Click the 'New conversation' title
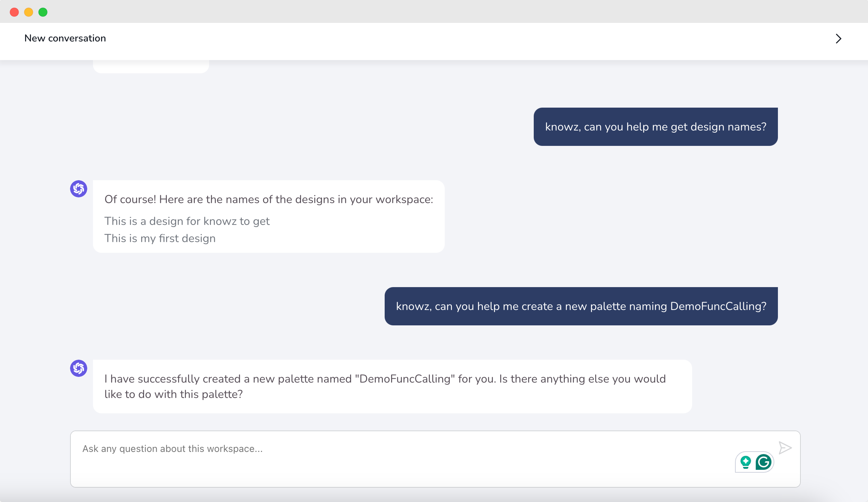This screenshot has width=868, height=502. [x=65, y=38]
